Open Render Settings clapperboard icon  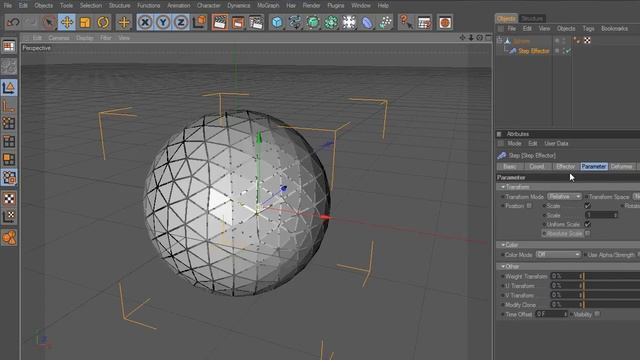(x=256, y=22)
